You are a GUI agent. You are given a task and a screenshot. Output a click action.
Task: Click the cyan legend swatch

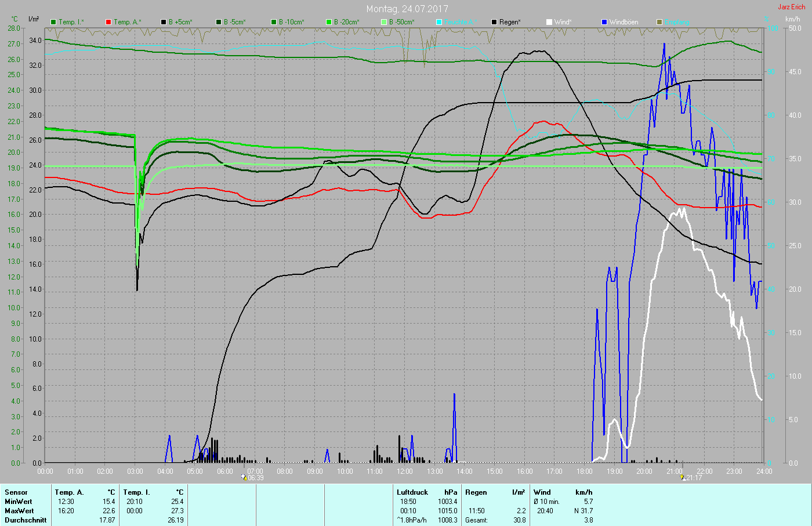point(439,22)
